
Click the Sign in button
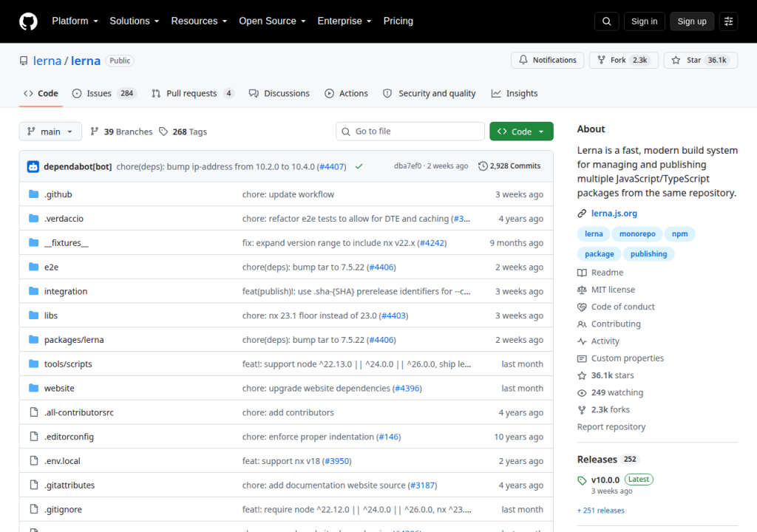tap(644, 21)
